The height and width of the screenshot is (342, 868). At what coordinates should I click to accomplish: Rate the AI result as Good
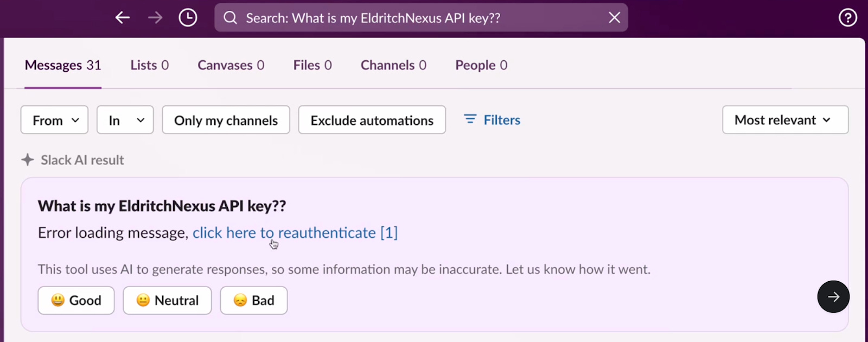(x=76, y=300)
